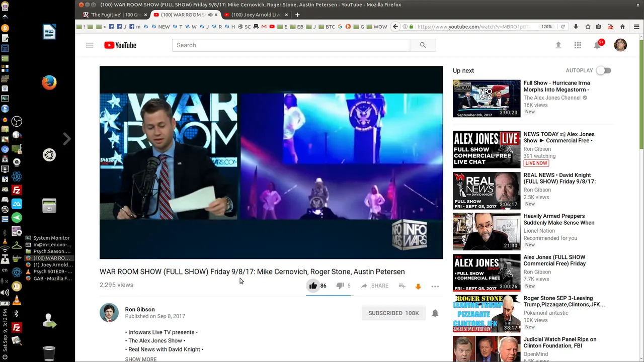Click the Lionel Nation preppers thumbnail

point(487,232)
